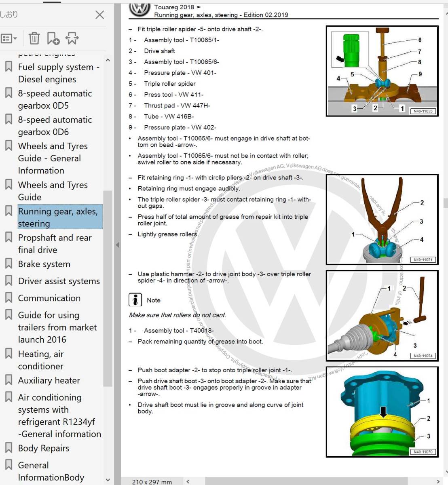Click text 'Triple roller spider' list item

click(x=170, y=84)
